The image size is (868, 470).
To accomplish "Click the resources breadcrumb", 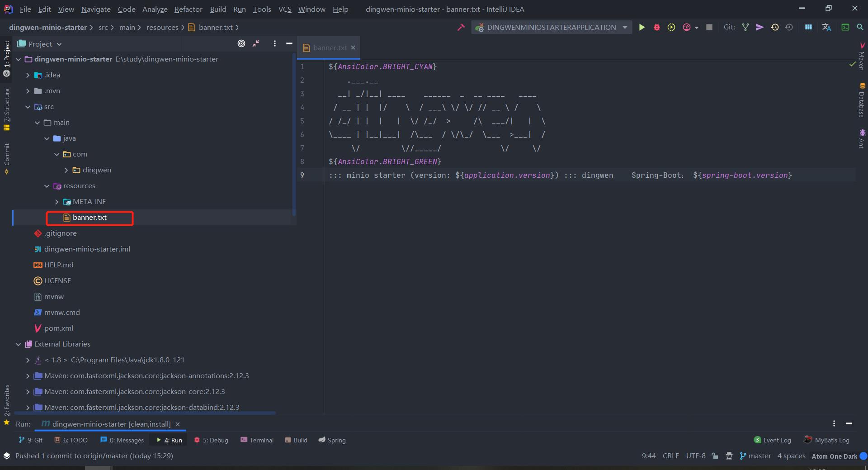I will (x=162, y=27).
